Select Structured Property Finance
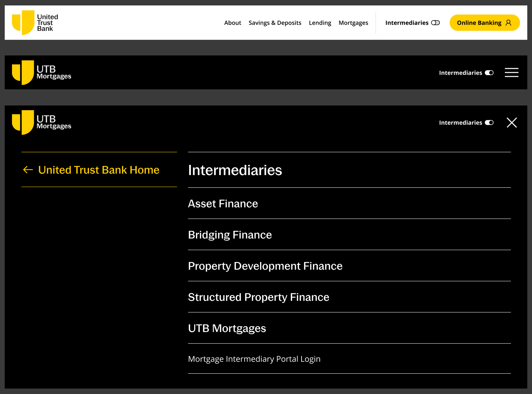The image size is (532, 394). point(258,297)
